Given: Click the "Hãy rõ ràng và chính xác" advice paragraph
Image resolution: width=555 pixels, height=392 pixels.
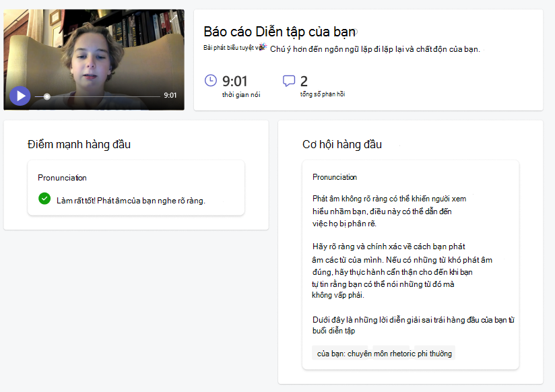Looking at the screenshot, I should pos(402,271).
